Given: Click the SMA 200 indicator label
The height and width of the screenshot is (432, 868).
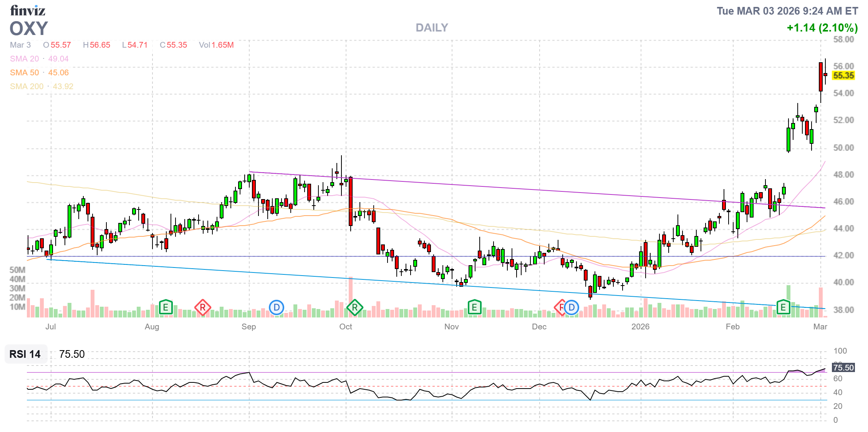Looking at the screenshot, I should tap(27, 86).
